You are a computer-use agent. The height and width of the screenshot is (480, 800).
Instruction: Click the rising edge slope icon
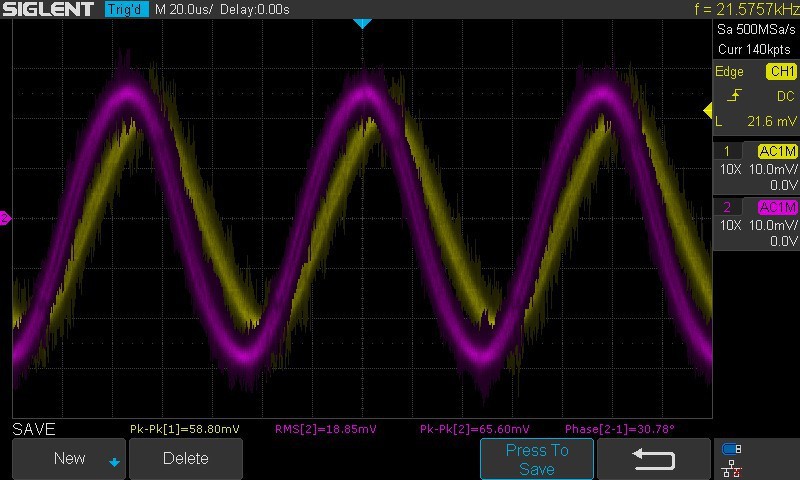point(734,95)
